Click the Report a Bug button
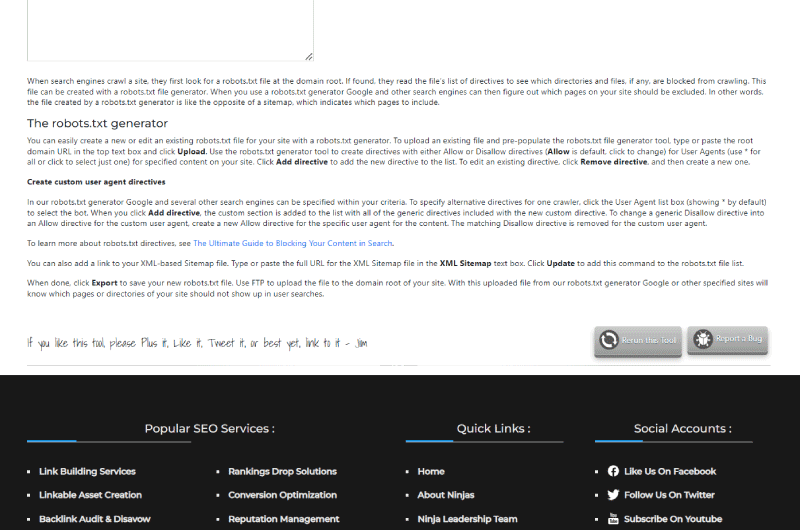 click(728, 340)
